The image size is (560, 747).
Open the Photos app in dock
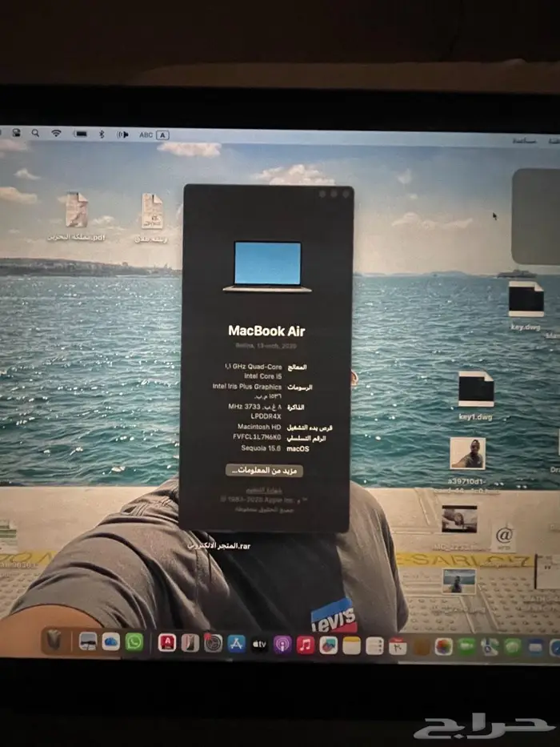(x=443, y=646)
